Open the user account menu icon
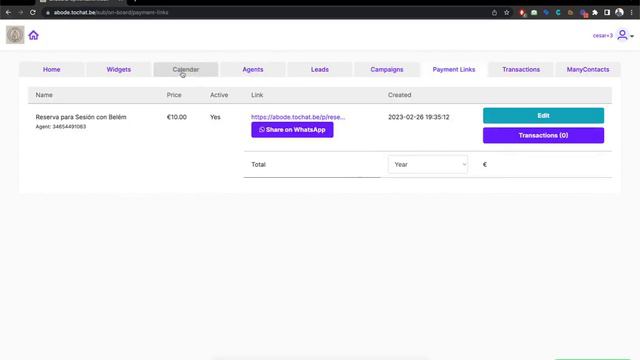This screenshot has height=360, width=640. pos(622,35)
